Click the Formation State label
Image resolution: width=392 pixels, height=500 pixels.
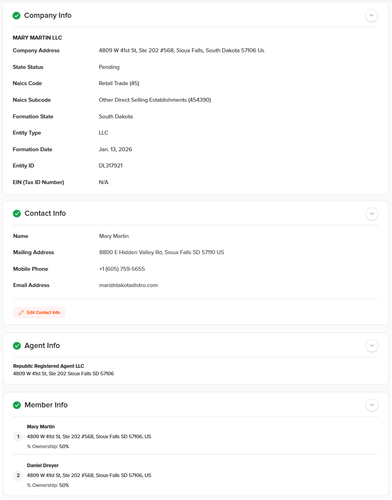[33, 116]
